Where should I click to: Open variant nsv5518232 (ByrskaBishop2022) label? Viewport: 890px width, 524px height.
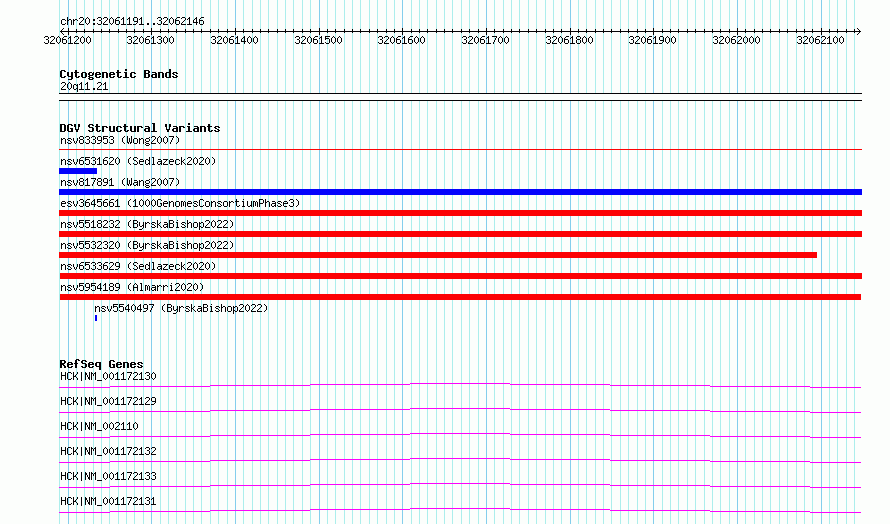[x=147, y=224]
